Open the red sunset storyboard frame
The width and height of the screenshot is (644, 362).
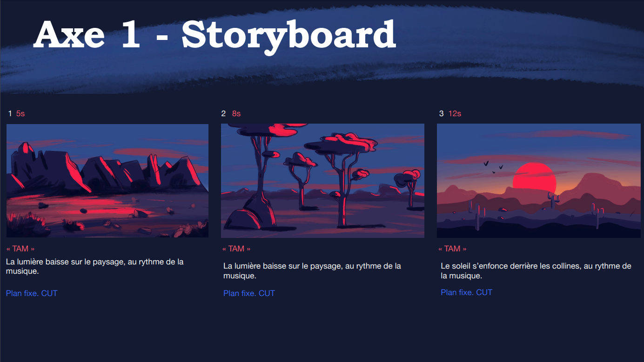point(539,181)
